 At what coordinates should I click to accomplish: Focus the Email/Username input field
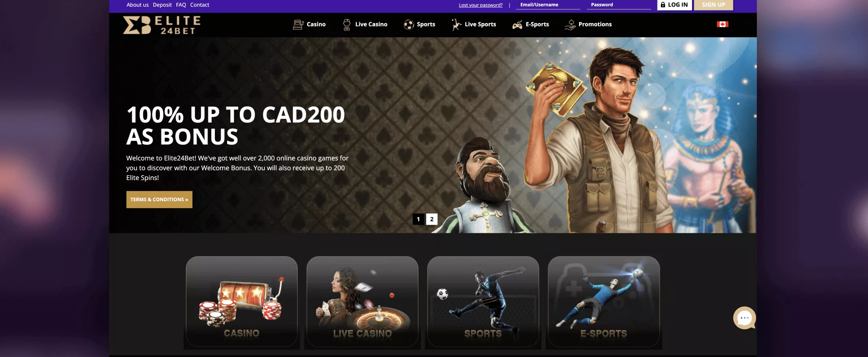tap(548, 5)
